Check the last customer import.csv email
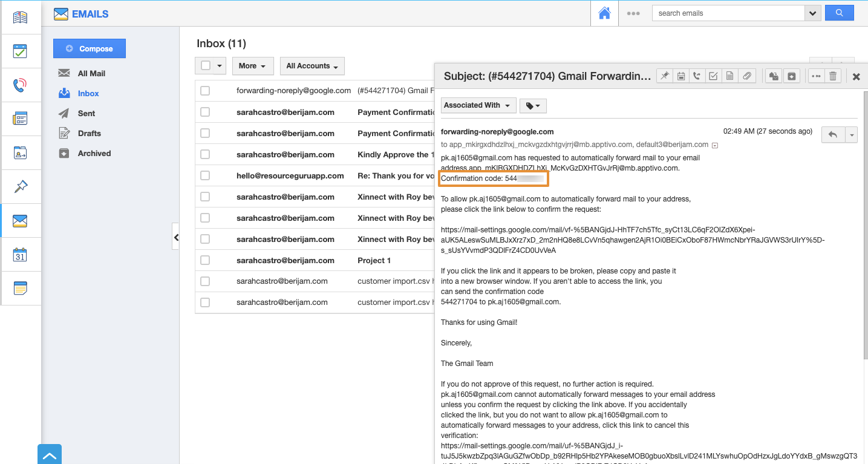This screenshot has width=868, height=464. (205, 302)
